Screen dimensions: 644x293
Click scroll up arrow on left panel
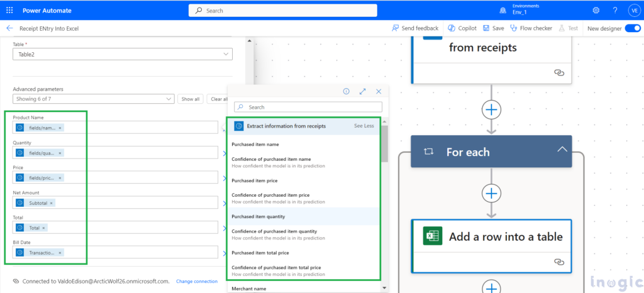coord(248,41)
